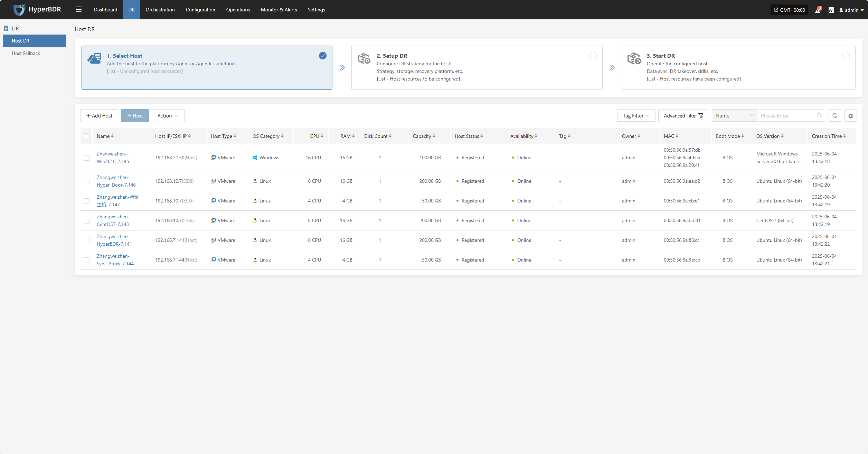Select all hosts with header checkbox

click(87, 136)
